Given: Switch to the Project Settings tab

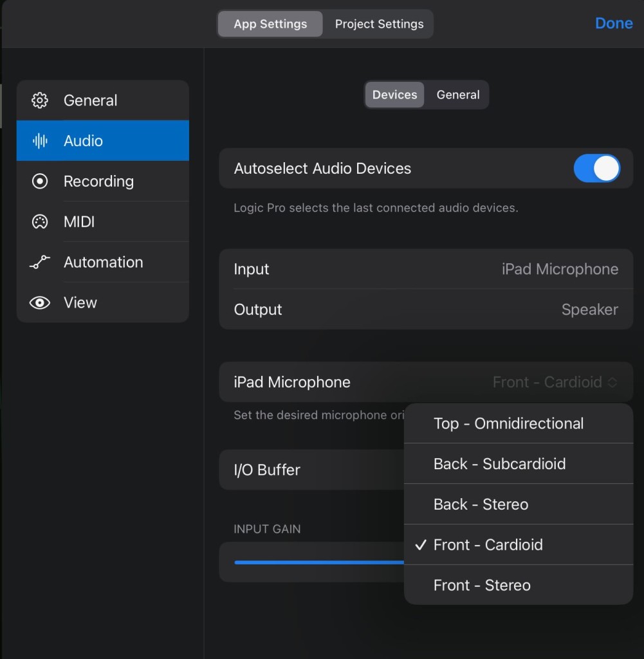Looking at the screenshot, I should (x=379, y=24).
